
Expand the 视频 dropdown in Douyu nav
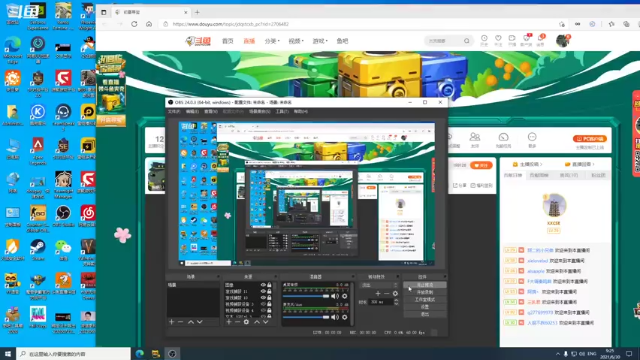(296, 41)
